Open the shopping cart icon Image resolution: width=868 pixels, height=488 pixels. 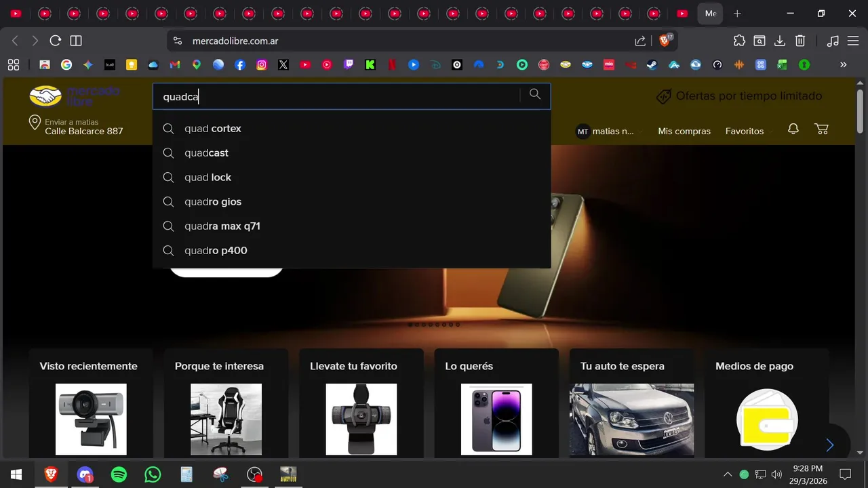tap(821, 129)
